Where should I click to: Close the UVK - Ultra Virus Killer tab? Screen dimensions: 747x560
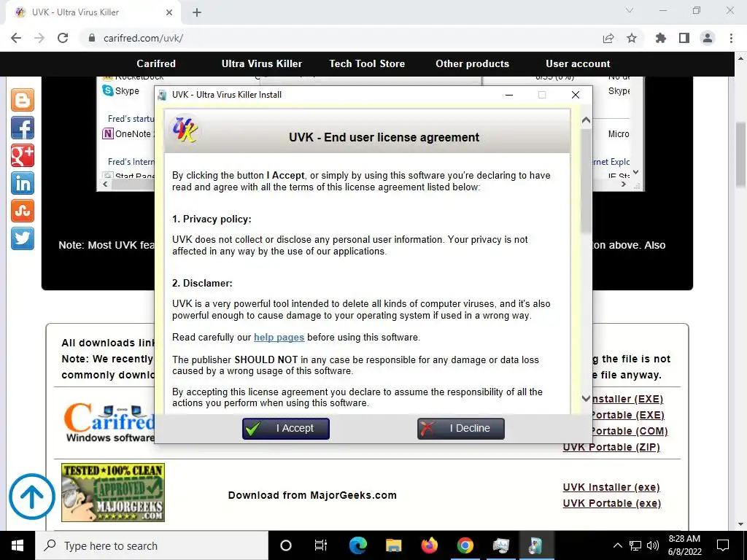(x=169, y=12)
